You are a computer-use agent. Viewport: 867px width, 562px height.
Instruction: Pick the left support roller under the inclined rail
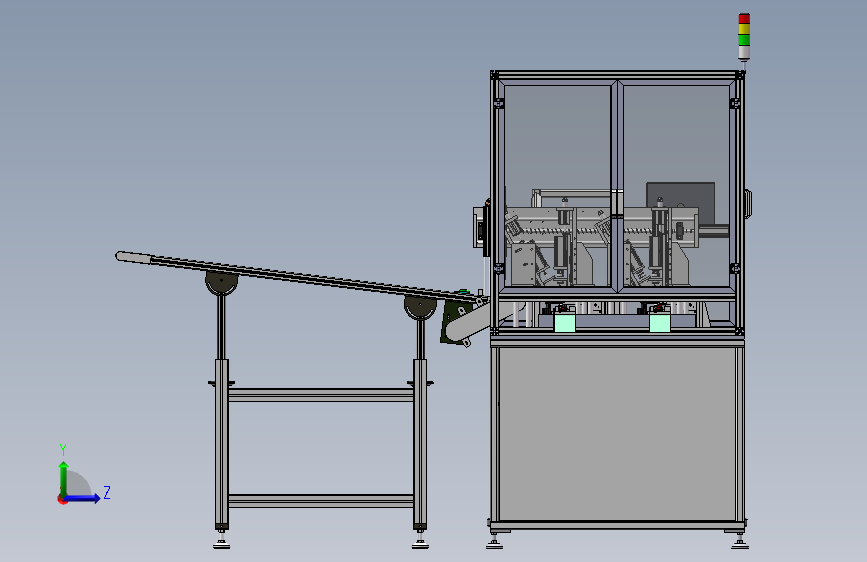(222, 282)
